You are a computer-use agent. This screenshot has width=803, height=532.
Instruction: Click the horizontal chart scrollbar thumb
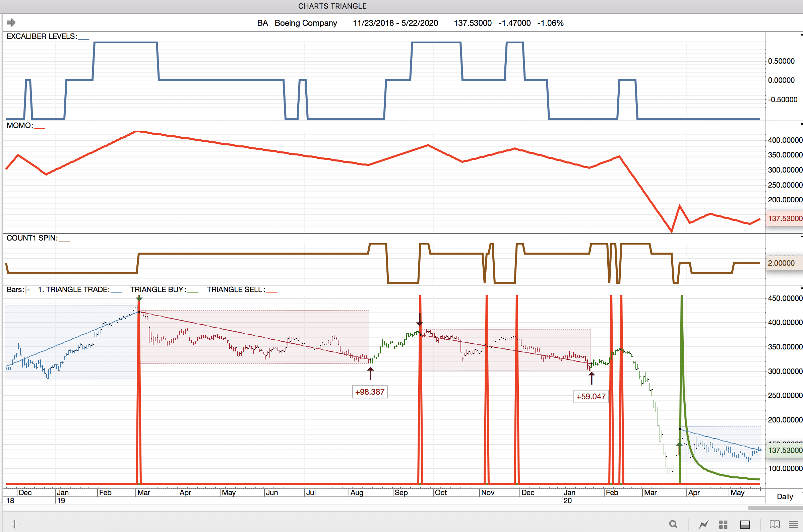pyautogui.click(x=775, y=508)
